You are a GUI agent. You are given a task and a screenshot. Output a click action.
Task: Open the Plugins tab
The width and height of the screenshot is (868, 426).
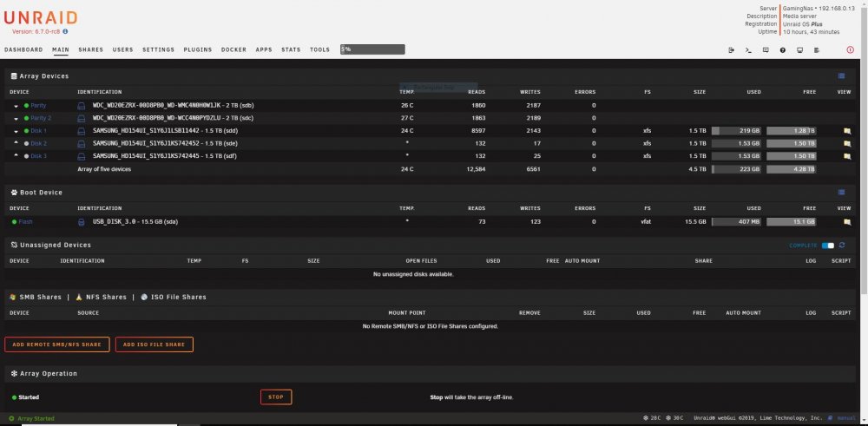click(198, 49)
